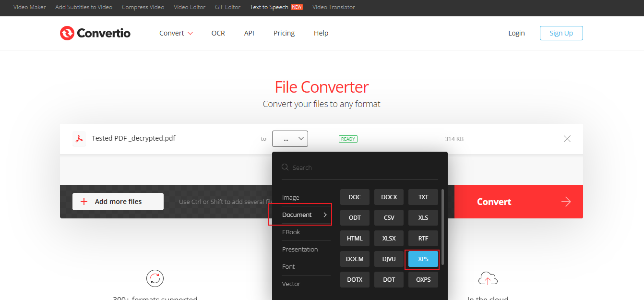Click the plus icon on Add more files
Image resolution: width=644 pixels, height=300 pixels.
click(x=84, y=202)
